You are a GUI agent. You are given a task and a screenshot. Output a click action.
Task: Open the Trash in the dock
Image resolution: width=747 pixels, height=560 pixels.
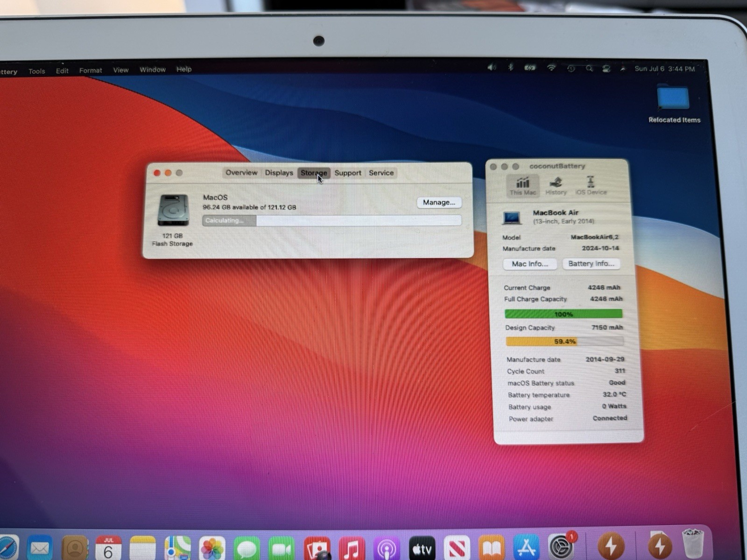(693, 544)
